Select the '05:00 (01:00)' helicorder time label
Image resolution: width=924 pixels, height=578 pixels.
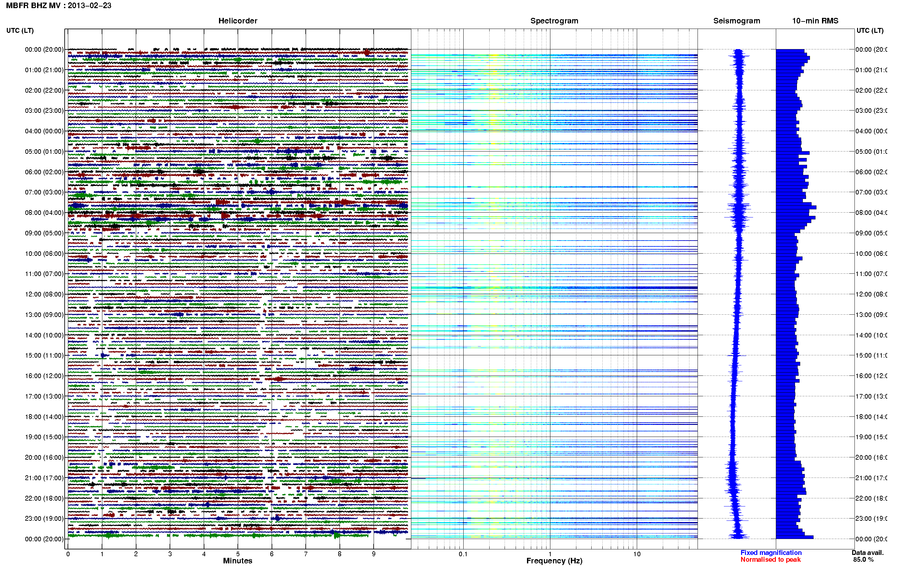pyautogui.click(x=44, y=152)
